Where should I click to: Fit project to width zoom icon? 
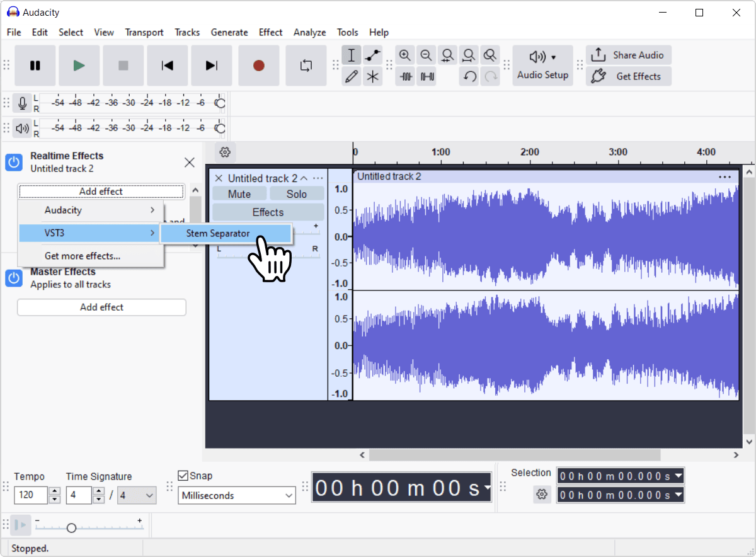469,55
